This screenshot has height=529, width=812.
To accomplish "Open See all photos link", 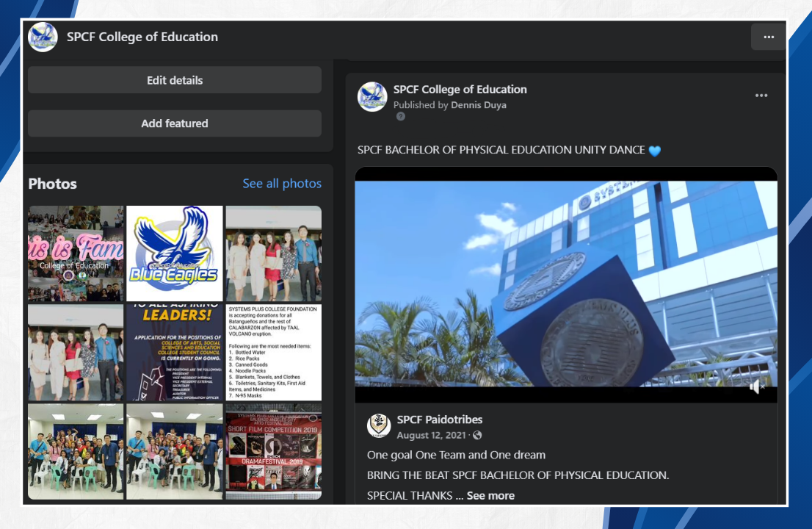I will tap(282, 184).
